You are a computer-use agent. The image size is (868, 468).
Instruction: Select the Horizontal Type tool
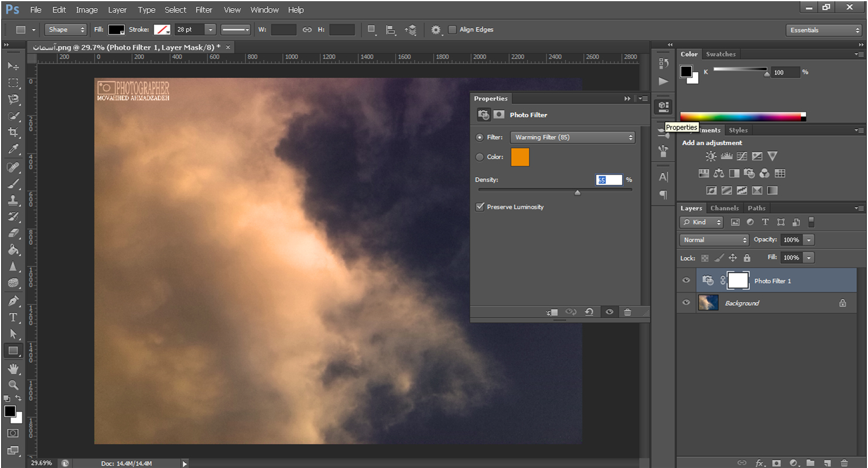point(13,317)
